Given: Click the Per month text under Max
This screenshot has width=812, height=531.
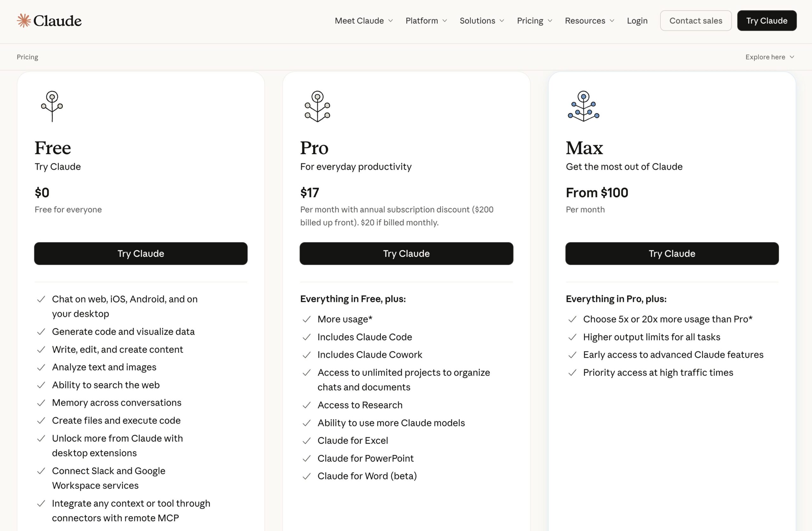Looking at the screenshot, I should (x=585, y=209).
